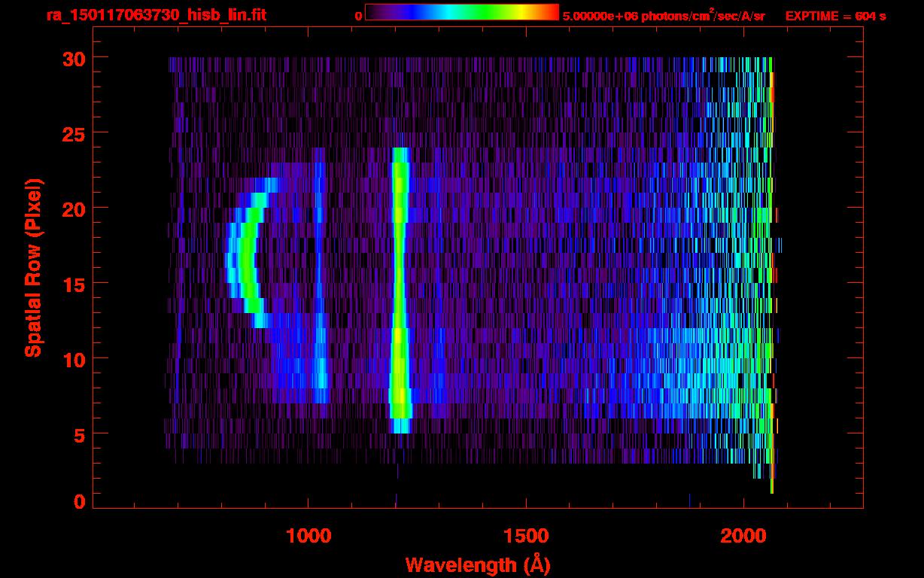The width and height of the screenshot is (924, 578).
Task: Click the blue vertical line near 1025 Å
Action: [320, 275]
